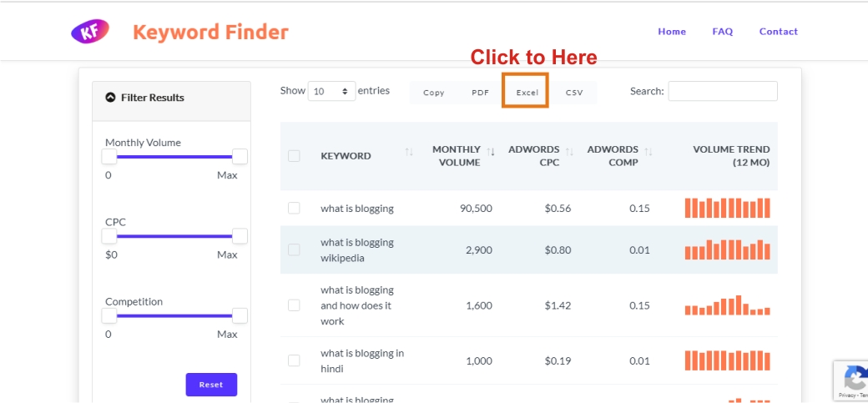Click the reCAPTCHA badge icon

851,380
